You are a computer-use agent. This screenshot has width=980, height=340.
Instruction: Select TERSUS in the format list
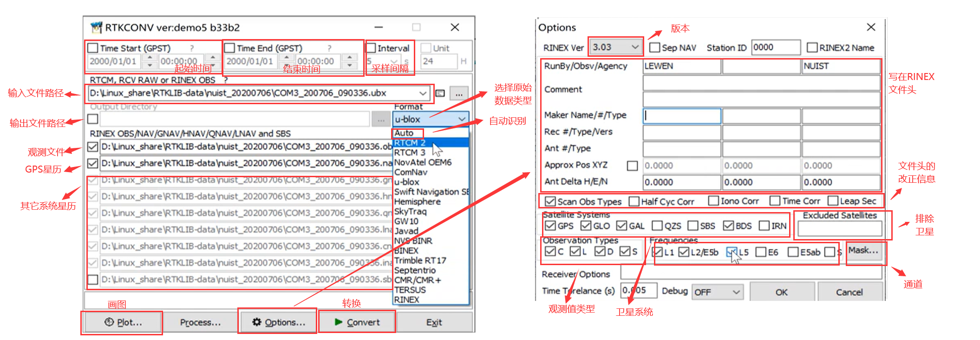click(410, 290)
